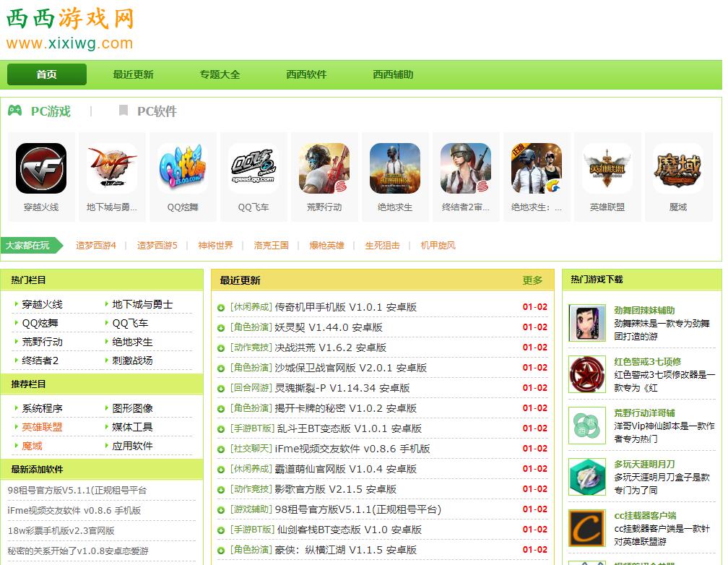Switch to the PC软件 tab

(157, 111)
